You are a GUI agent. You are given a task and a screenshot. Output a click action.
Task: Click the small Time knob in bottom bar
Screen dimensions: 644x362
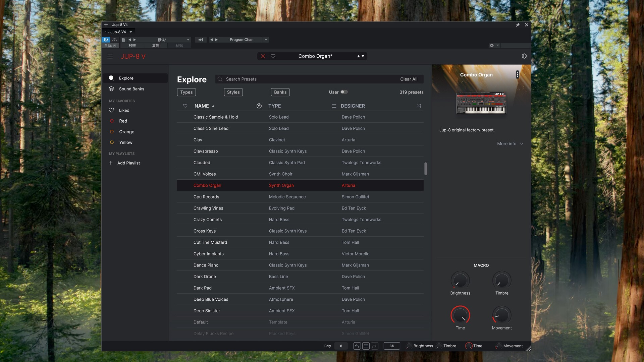click(469, 346)
